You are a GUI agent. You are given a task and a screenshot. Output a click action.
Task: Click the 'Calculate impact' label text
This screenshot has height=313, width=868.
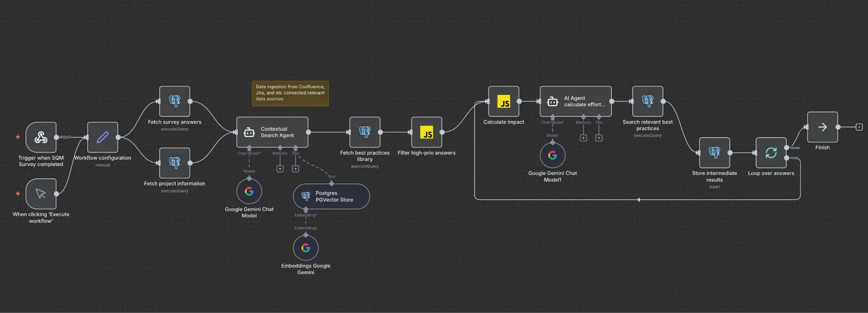pos(504,122)
